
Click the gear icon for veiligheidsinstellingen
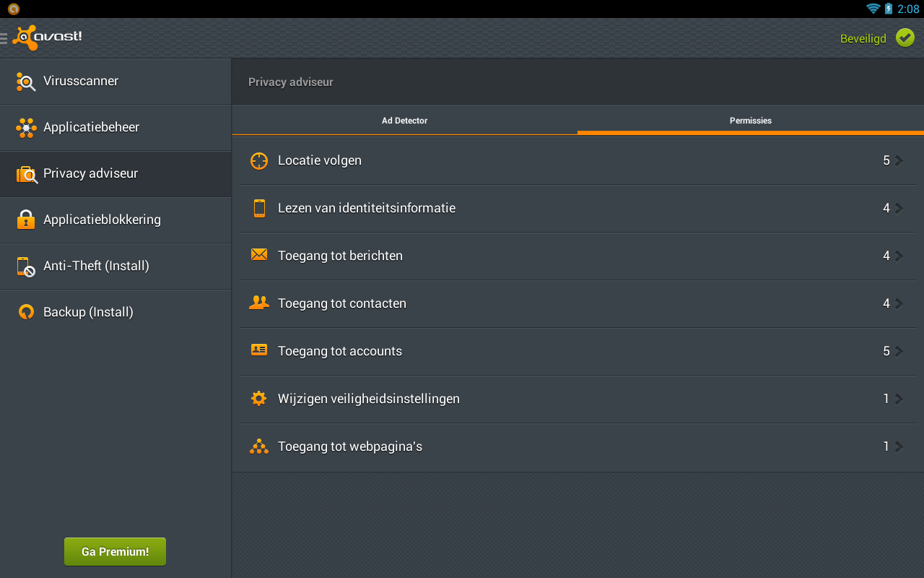[x=259, y=398]
